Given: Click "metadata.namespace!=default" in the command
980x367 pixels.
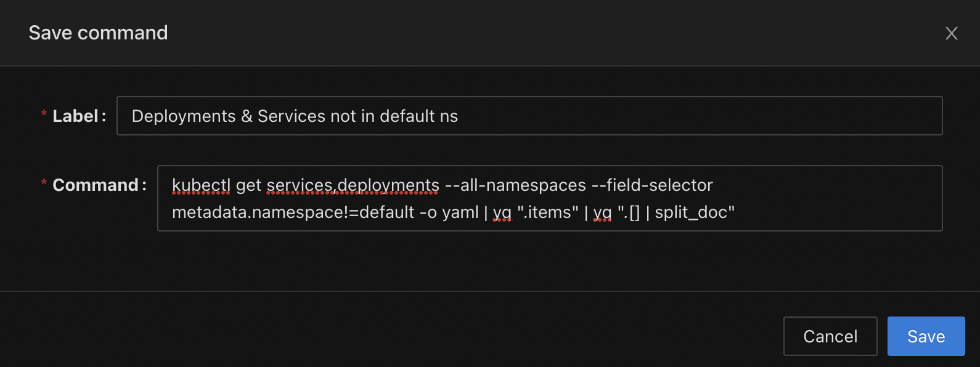Looking at the screenshot, I should [293, 212].
